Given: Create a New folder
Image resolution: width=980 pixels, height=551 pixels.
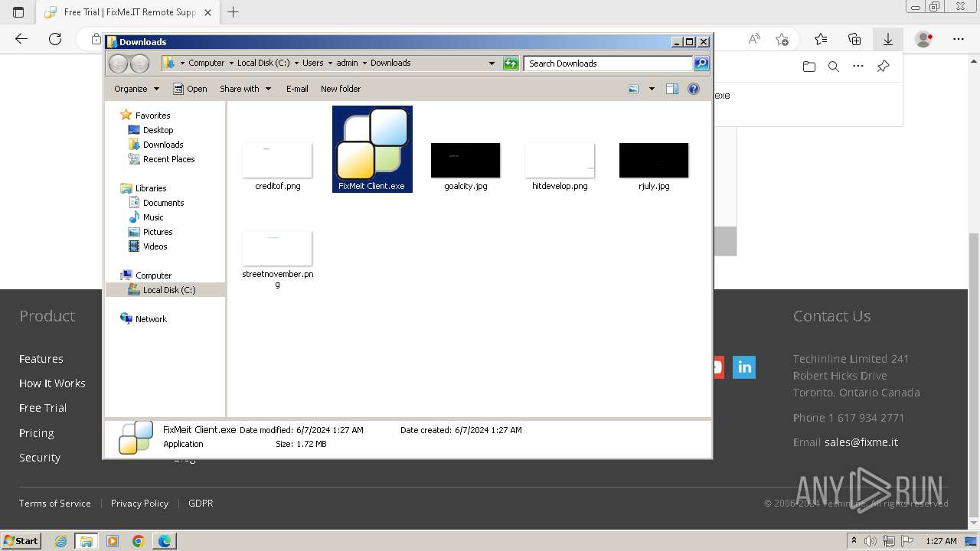Looking at the screenshot, I should pos(341,89).
